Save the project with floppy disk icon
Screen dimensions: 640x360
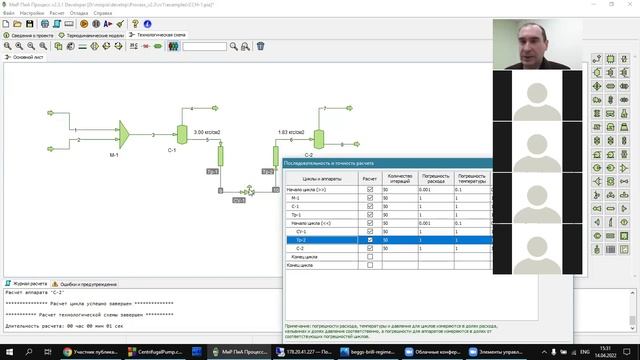29,24
